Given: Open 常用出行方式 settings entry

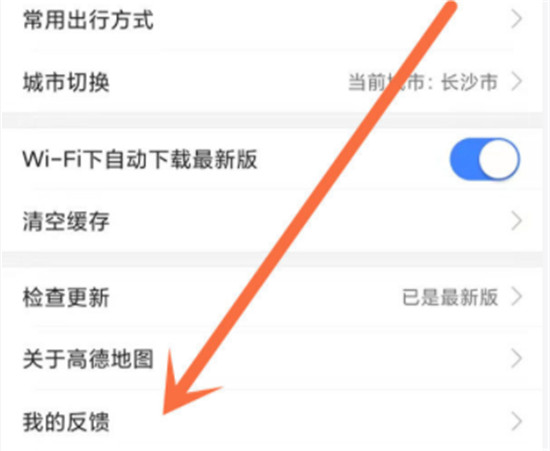Looking at the screenshot, I should (x=273, y=19).
